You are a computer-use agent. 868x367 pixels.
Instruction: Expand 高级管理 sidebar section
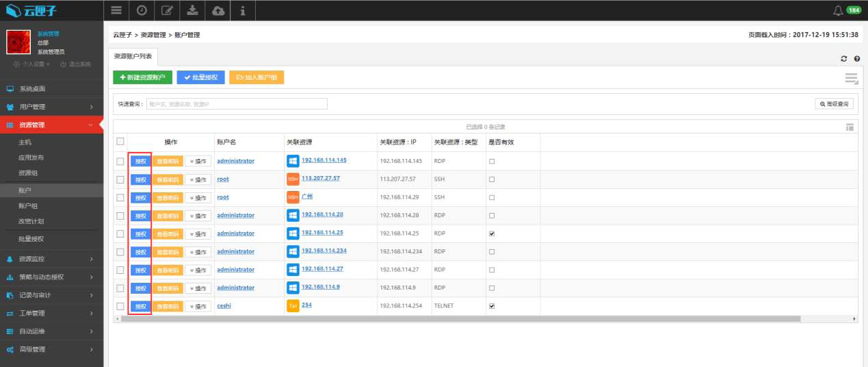tap(51, 349)
